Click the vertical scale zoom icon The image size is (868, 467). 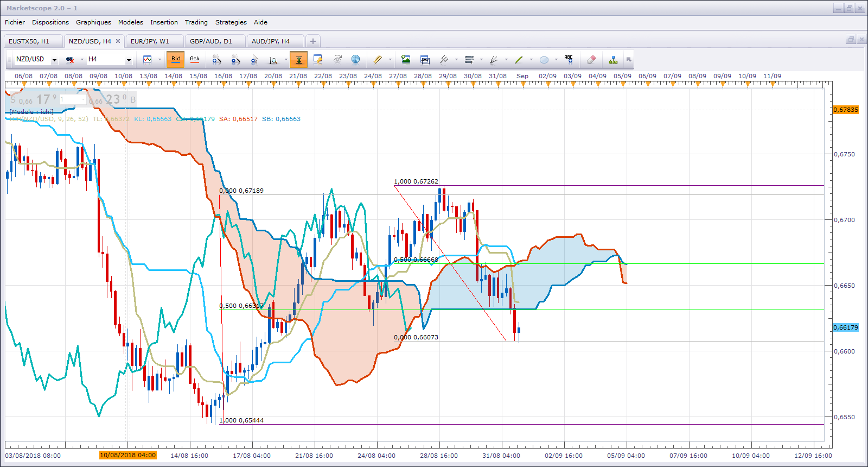coord(273,60)
